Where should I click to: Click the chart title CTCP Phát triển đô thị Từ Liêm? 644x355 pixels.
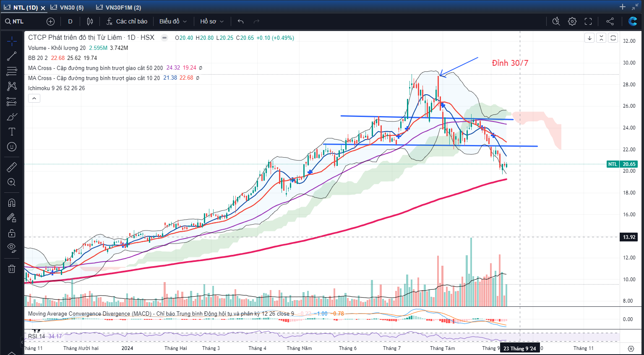tap(75, 38)
